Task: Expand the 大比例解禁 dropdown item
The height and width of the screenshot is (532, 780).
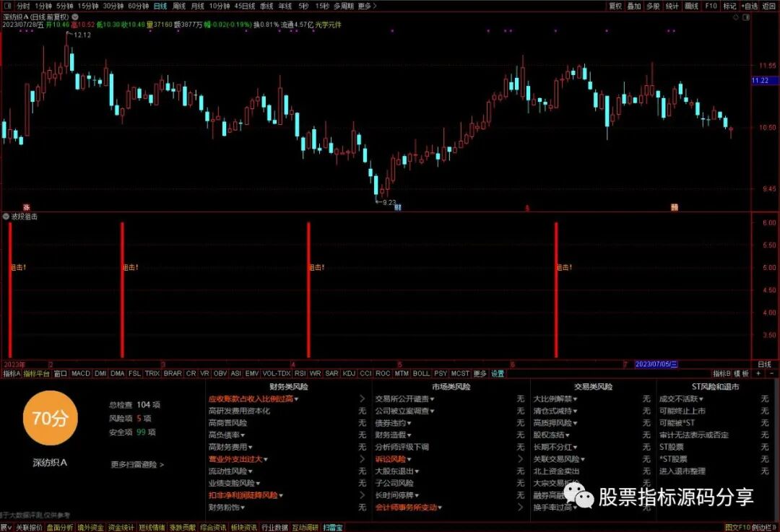Action: [x=555, y=398]
